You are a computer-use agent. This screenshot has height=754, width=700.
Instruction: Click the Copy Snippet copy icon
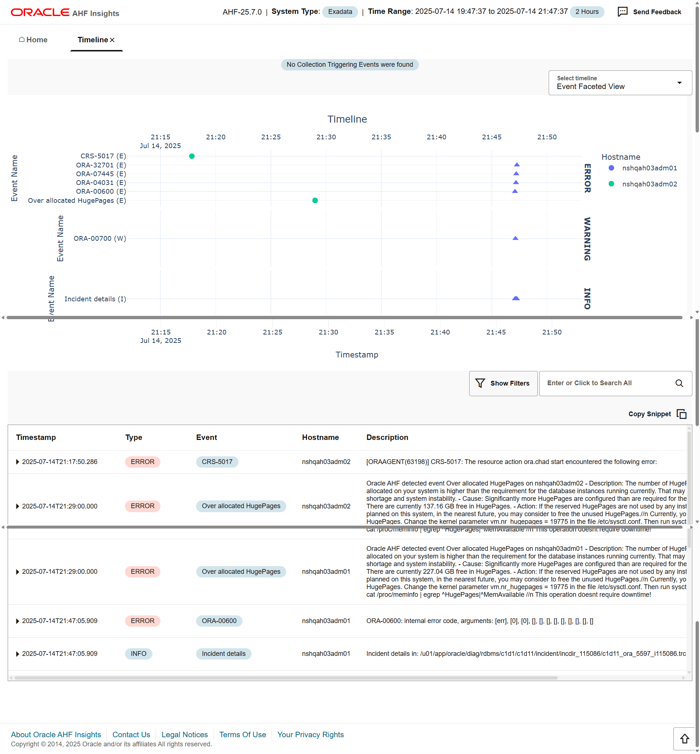681,414
